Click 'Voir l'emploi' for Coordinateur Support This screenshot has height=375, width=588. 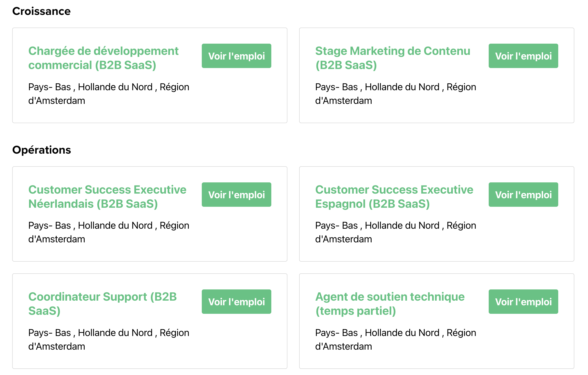click(236, 302)
